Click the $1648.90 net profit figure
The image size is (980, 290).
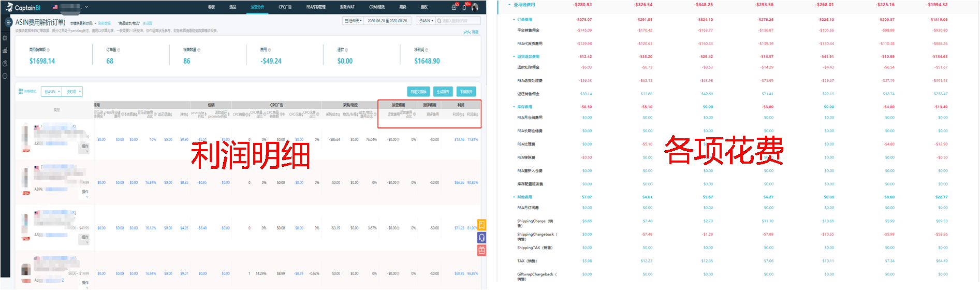pos(427,61)
